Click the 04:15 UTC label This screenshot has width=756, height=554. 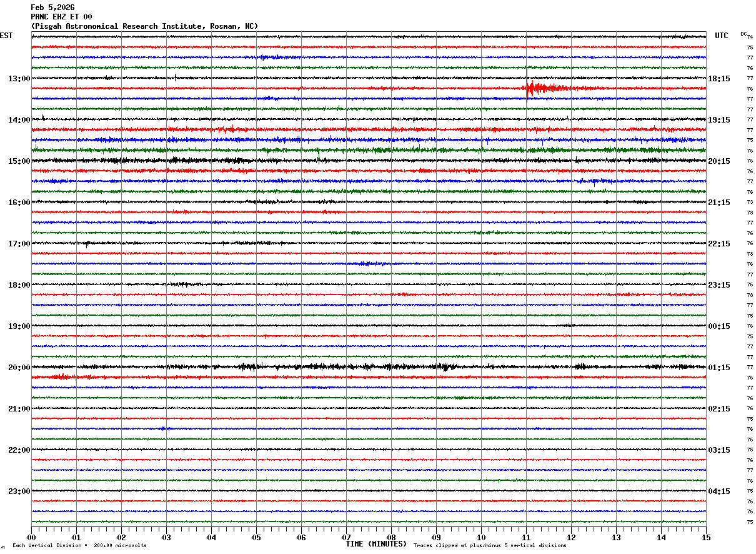click(719, 491)
